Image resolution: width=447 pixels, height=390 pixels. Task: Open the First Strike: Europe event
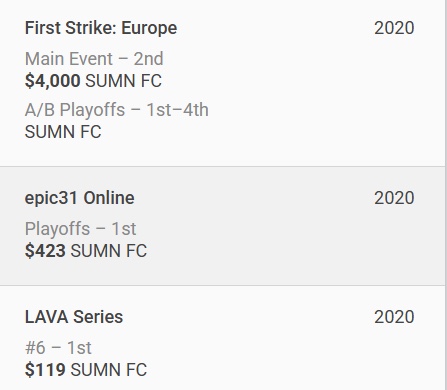point(101,28)
